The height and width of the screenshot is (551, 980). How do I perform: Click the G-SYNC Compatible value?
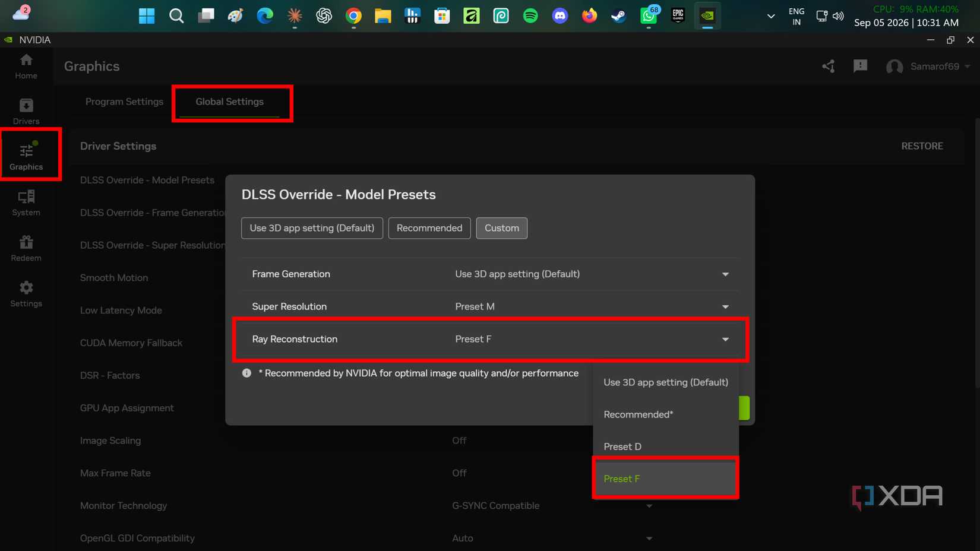click(x=496, y=506)
